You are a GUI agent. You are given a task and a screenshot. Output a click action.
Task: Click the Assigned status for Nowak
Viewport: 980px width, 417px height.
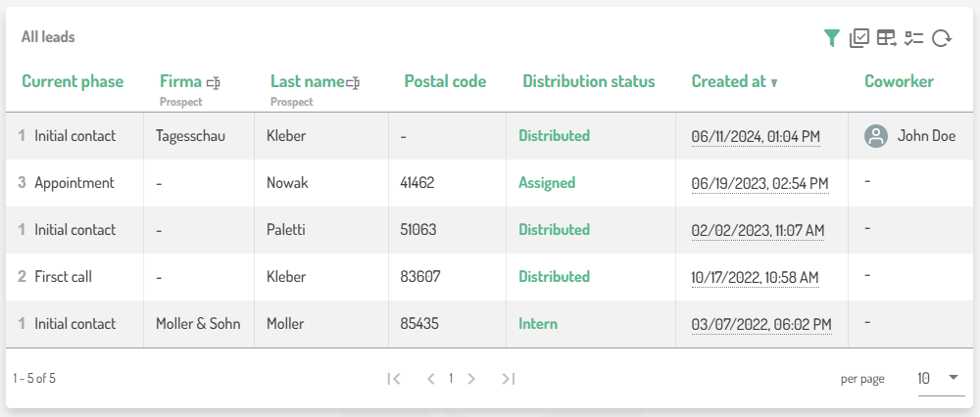(x=547, y=183)
